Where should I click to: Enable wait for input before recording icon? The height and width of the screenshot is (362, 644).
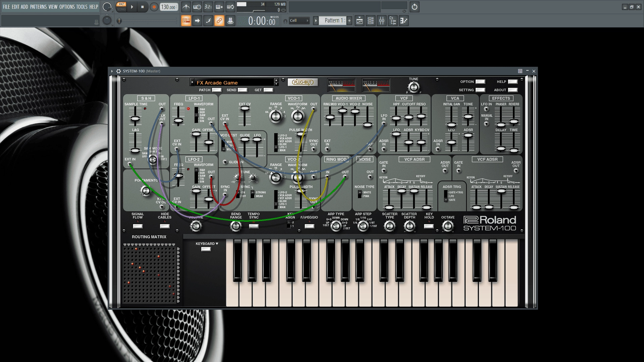click(x=197, y=7)
